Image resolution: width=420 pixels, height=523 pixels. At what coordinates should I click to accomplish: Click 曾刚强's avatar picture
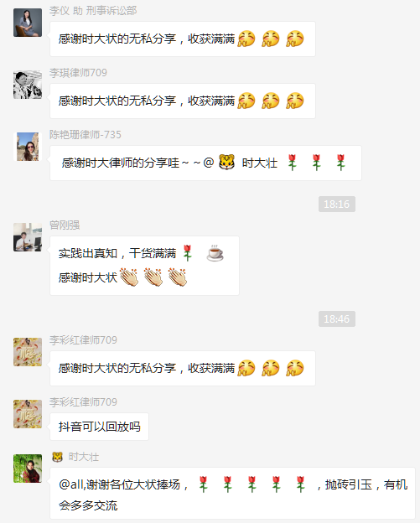coord(28,237)
